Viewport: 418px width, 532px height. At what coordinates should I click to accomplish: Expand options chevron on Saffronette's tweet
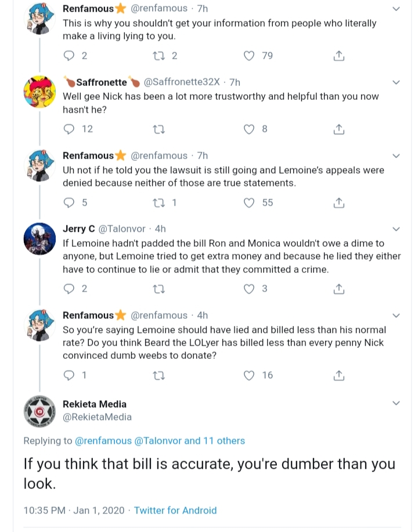tap(396, 82)
